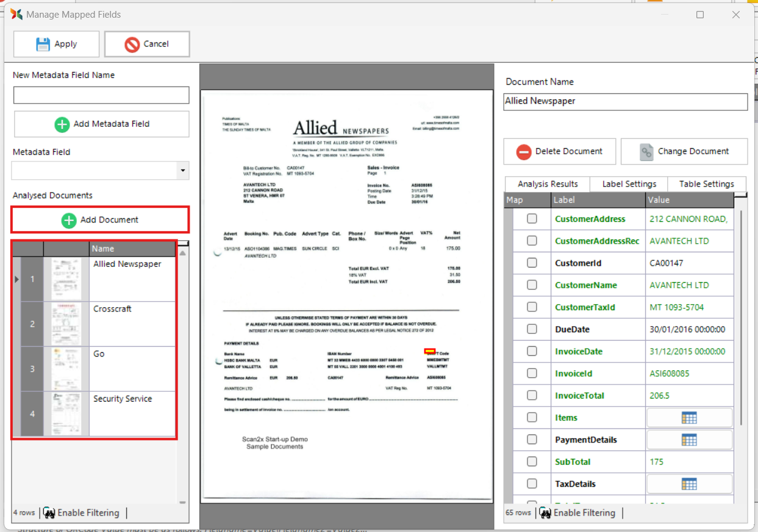Click the TaxDetails table icon

689,484
